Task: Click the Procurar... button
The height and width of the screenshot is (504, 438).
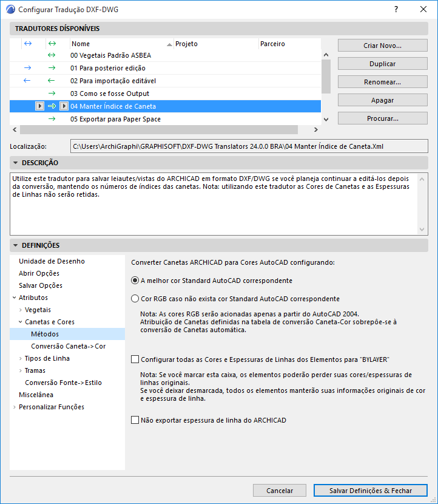Action: tap(382, 118)
